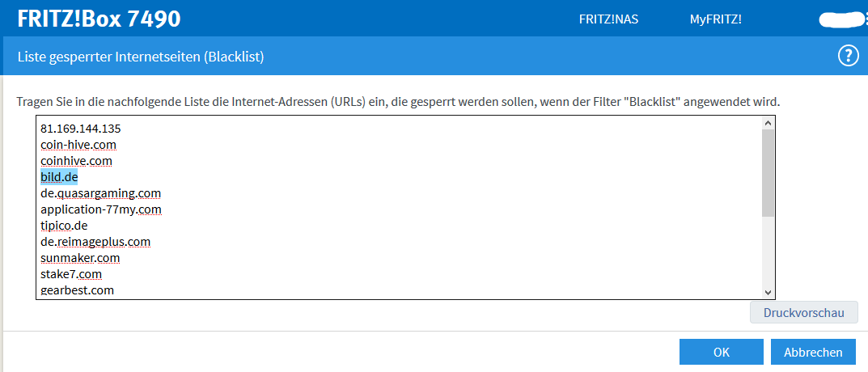868x372 pixels.
Task: Click the FRITZ!Box 7490 logo title
Action: coord(100,19)
